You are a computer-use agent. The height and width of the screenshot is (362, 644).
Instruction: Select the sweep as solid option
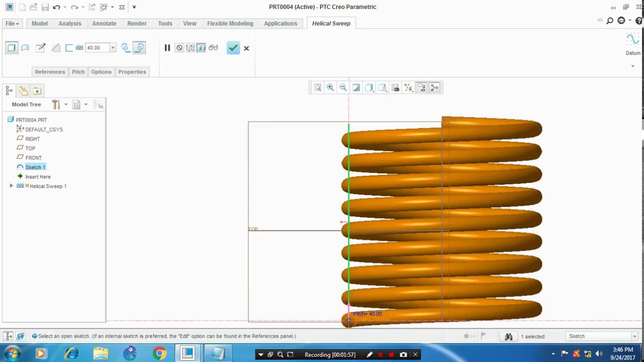[x=12, y=48]
